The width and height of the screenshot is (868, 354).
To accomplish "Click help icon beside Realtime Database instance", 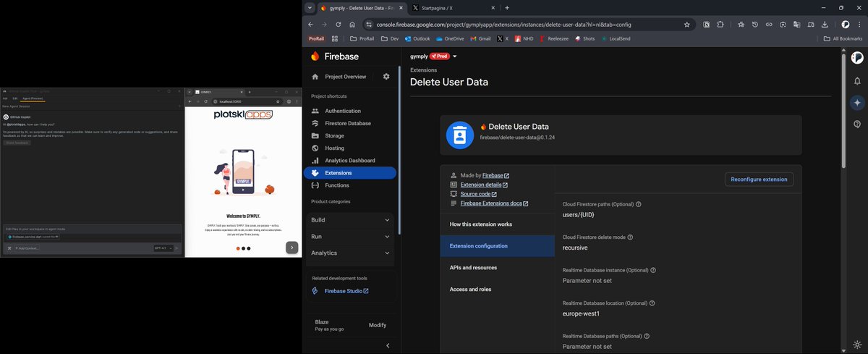I will pos(653,270).
